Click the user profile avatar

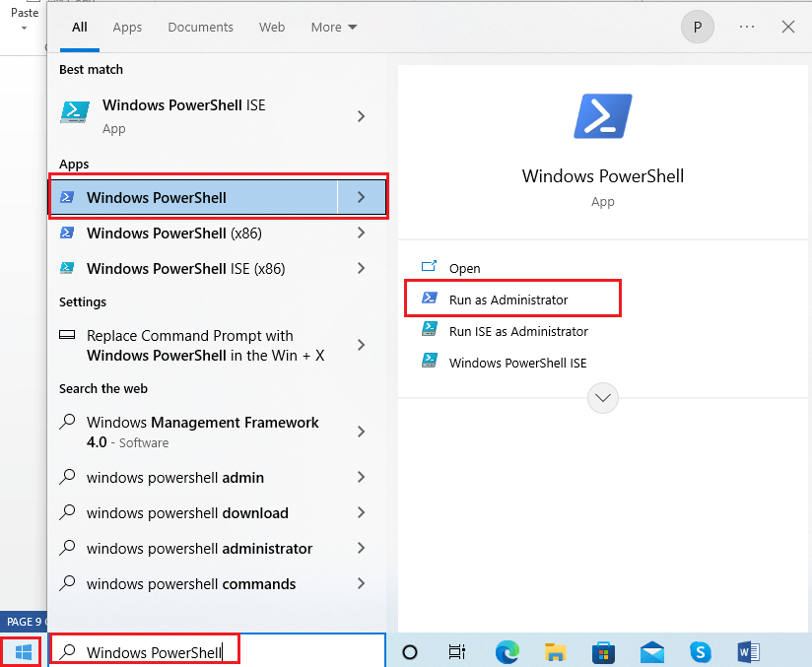698,27
